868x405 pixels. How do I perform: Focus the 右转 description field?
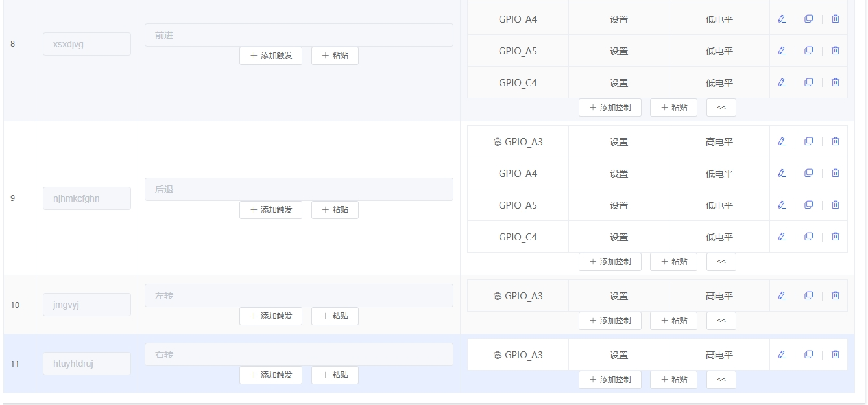pyautogui.click(x=299, y=354)
